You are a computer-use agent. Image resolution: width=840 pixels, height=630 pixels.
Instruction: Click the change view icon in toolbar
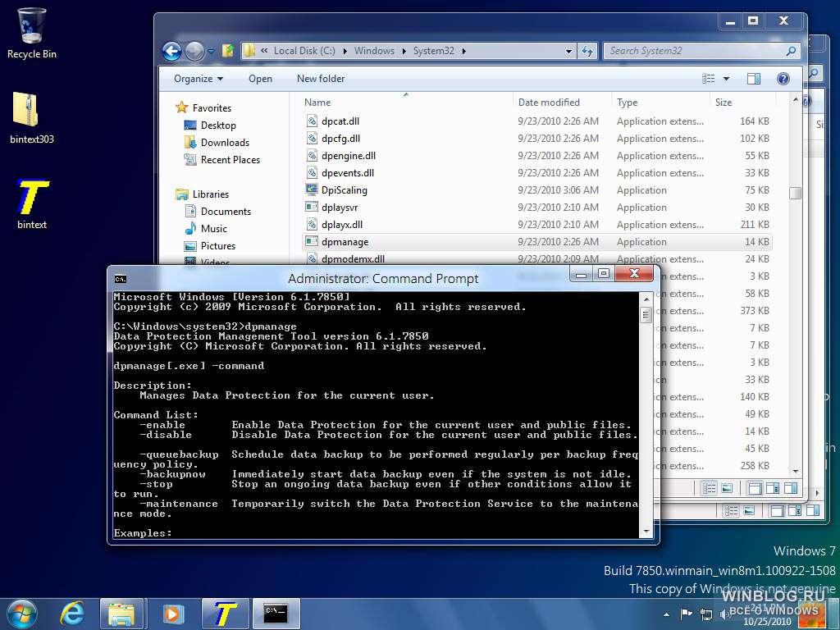coord(708,79)
